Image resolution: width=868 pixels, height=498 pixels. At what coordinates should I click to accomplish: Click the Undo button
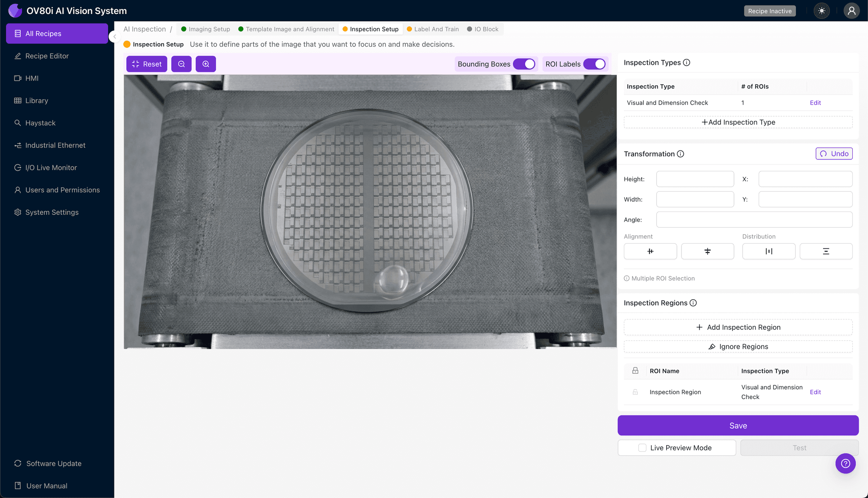click(834, 153)
